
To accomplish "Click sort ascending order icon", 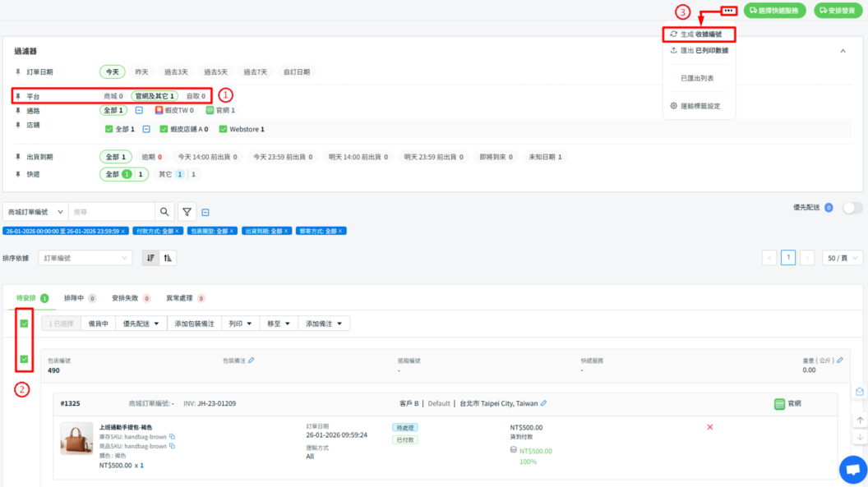I will click(168, 258).
